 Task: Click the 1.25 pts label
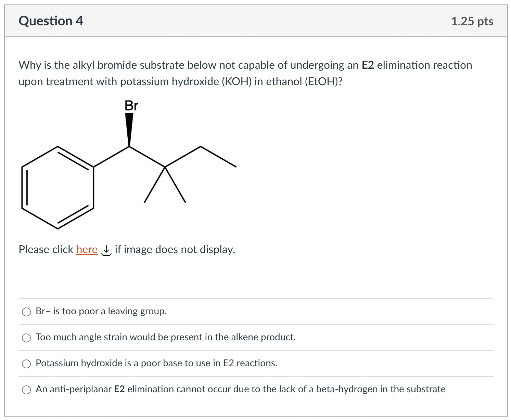(472, 21)
